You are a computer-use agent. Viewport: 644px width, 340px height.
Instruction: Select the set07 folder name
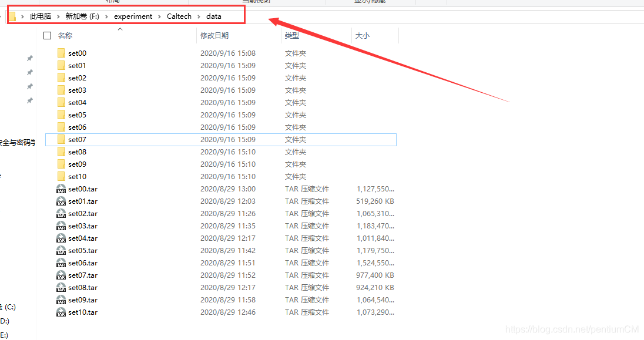[x=77, y=140]
